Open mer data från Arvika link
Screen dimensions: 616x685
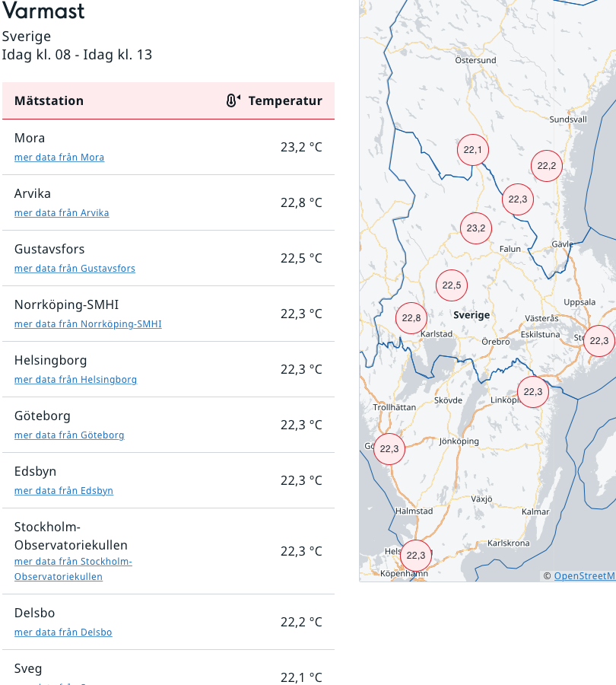click(x=62, y=213)
